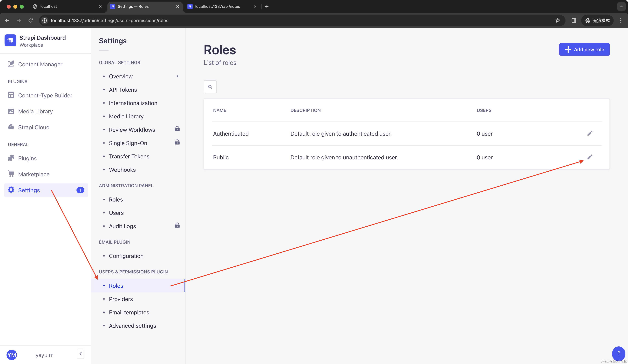Open Content Manager from sidebar
This screenshot has width=628, height=364.
pos(40,64)
